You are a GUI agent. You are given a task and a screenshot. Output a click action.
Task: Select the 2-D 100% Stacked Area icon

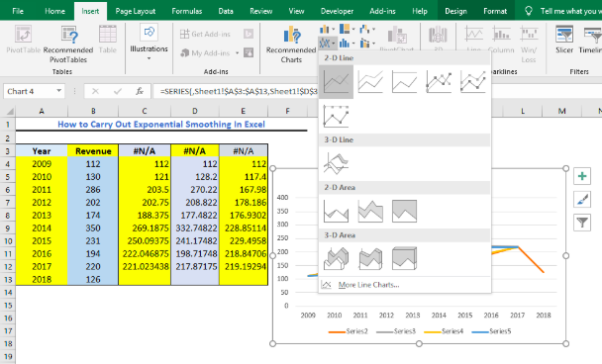[x=404, y=211]
